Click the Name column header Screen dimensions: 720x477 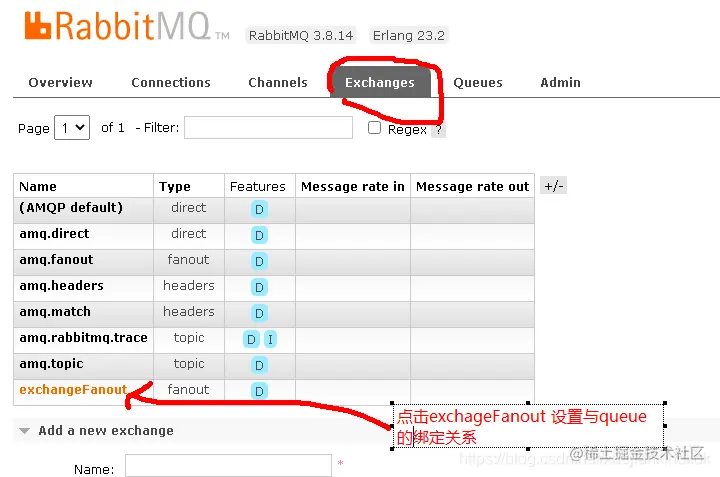tap(38, 186)
